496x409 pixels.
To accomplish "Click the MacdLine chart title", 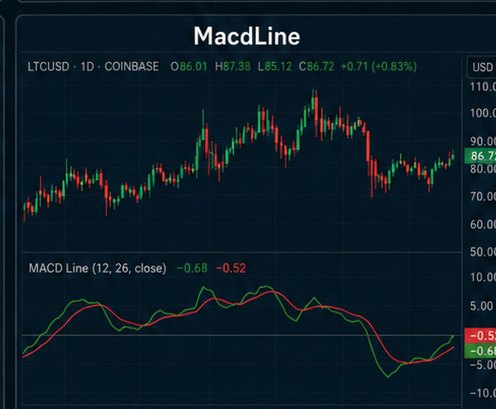I will point(247,36).
